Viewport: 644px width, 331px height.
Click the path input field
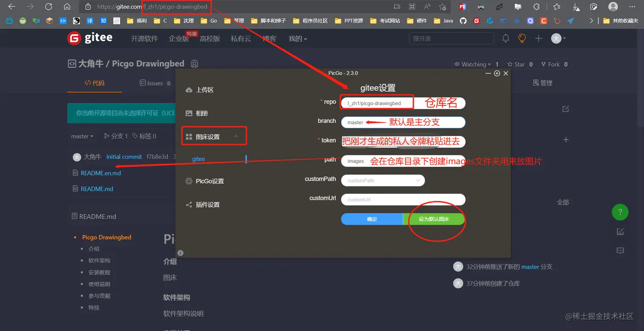[403, 161]
